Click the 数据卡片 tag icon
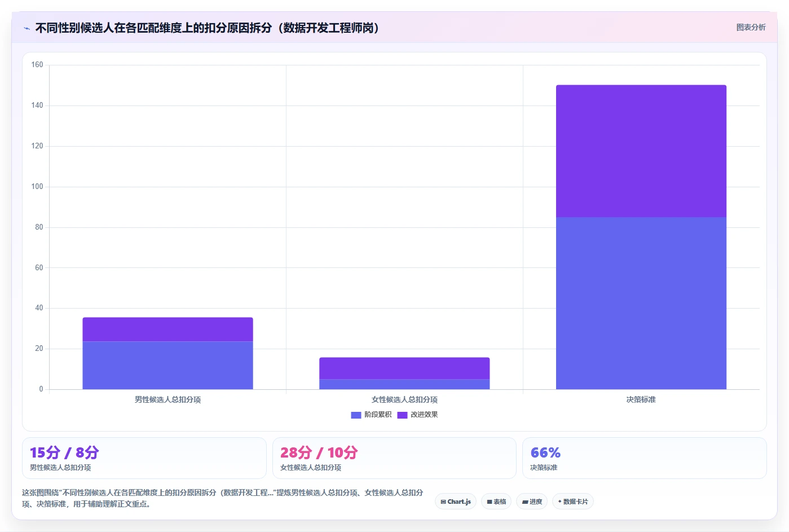This screenshot has height=532, width=789. [x=560, y=502]
